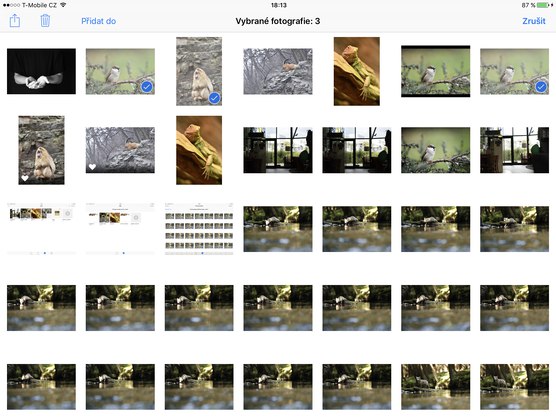
Task: Tap the trash delete icon
Action: (45, 21)
